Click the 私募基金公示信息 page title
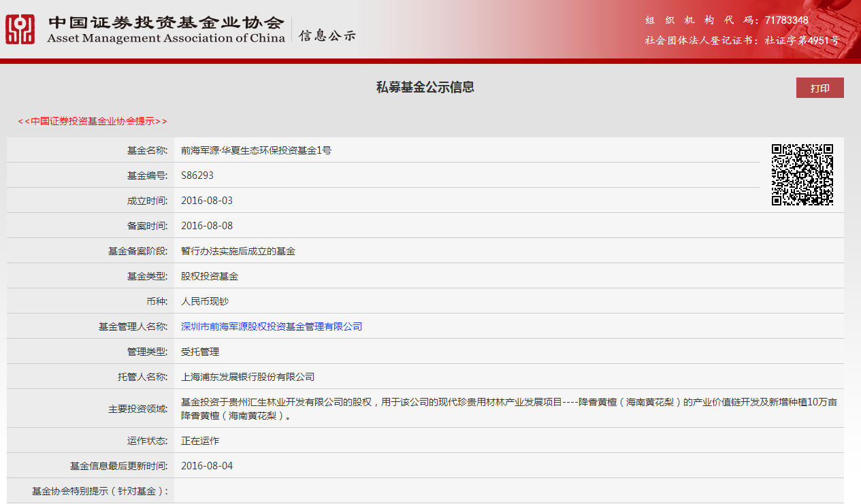The height and width of the screenshot is (504, 861). pos(425,87)
